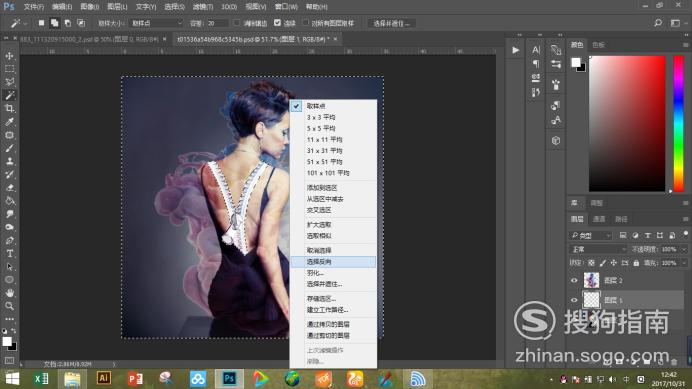Select the Lasso tool
This screenshot has width=692, height=389.
9,82
